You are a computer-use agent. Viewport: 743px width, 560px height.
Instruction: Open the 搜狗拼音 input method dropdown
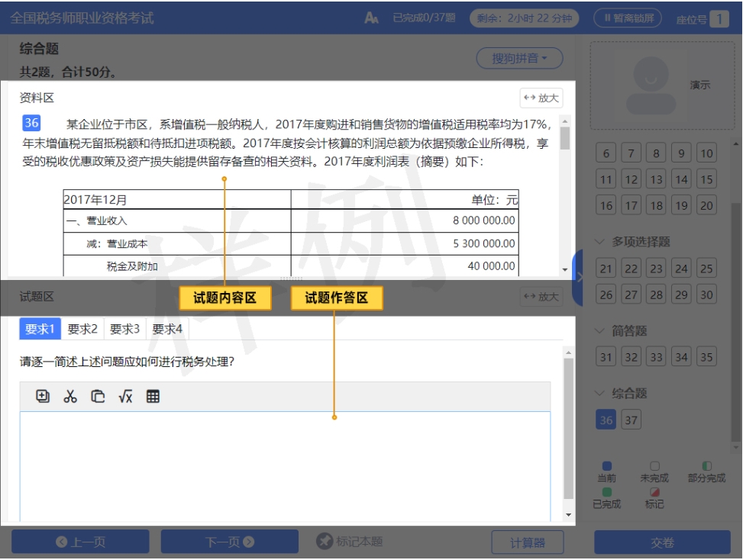tap(519, 58)
